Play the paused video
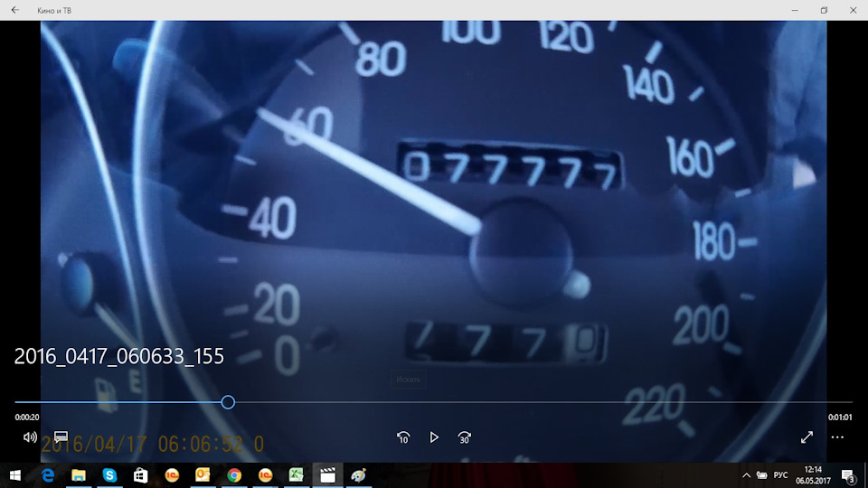The height and width of the screenshot is (488, 868). [434, 437]
